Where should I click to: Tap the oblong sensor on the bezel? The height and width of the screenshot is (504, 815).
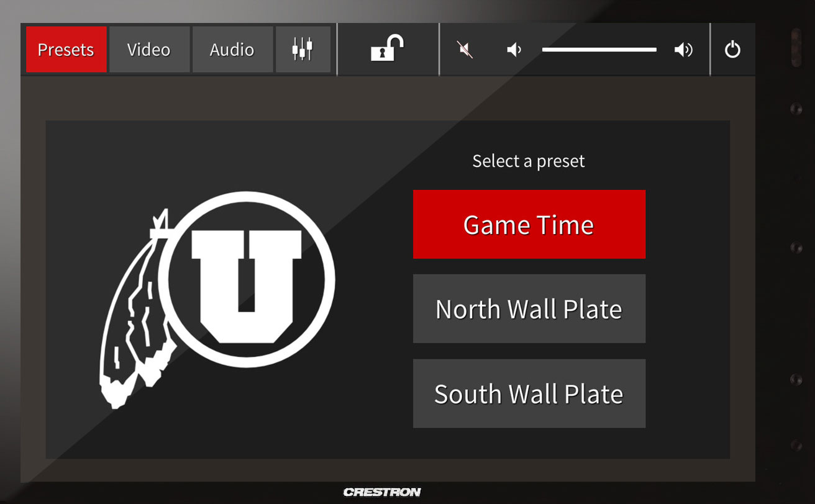pos(796,47)
